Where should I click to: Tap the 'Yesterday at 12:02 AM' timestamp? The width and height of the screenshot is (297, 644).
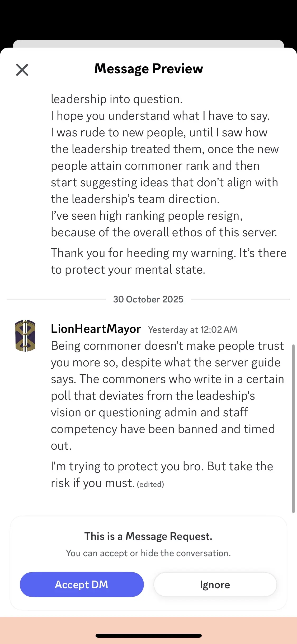click(192, 330)
